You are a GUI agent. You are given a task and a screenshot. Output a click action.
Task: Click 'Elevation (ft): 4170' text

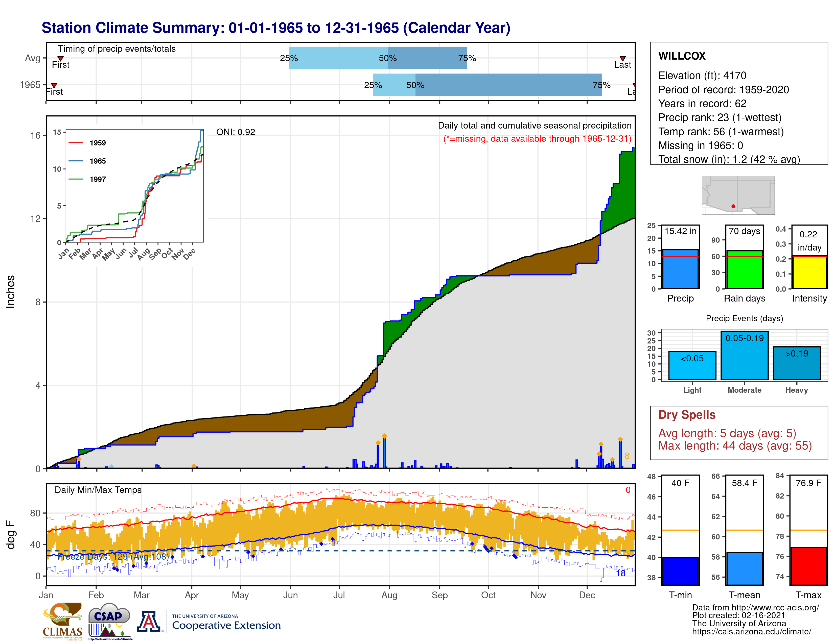click(702, 76)
